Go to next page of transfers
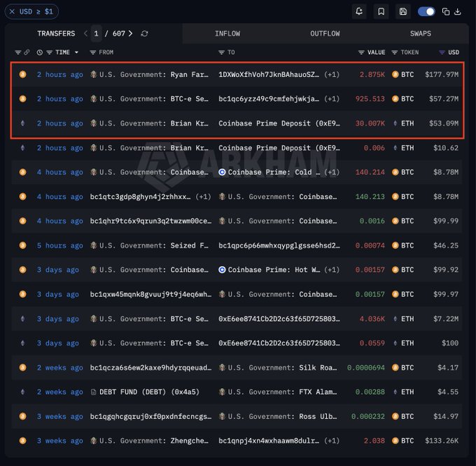476x466 pixels. click(x=130, y=34)
